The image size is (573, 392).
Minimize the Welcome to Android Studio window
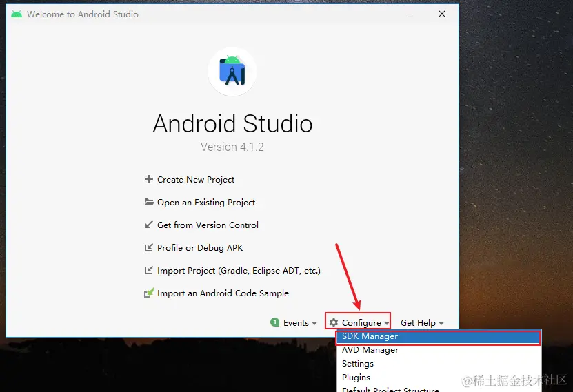point(410,14)
